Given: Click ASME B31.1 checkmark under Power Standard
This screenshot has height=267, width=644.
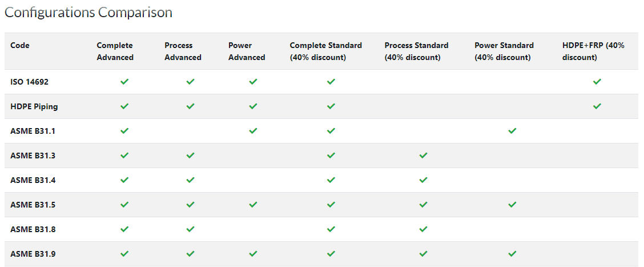Looking at the screenshot, I should (x=512, y=131).
